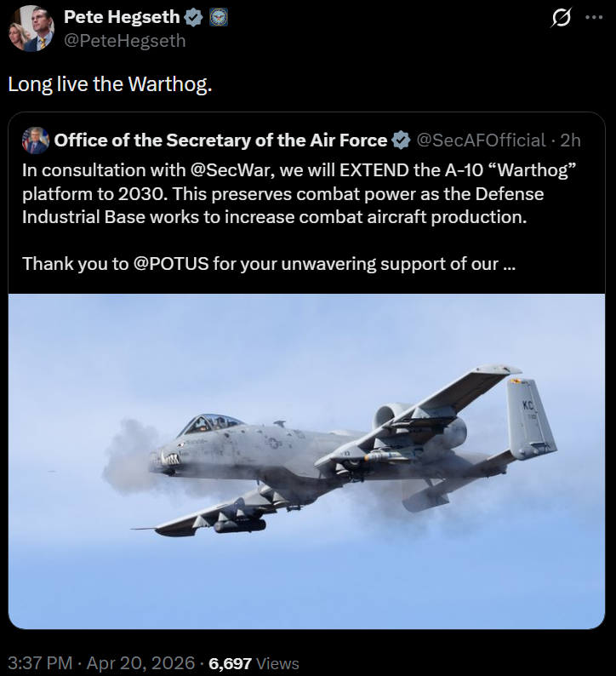Open Pete Hegseth's profile avatar

(31, 28)
